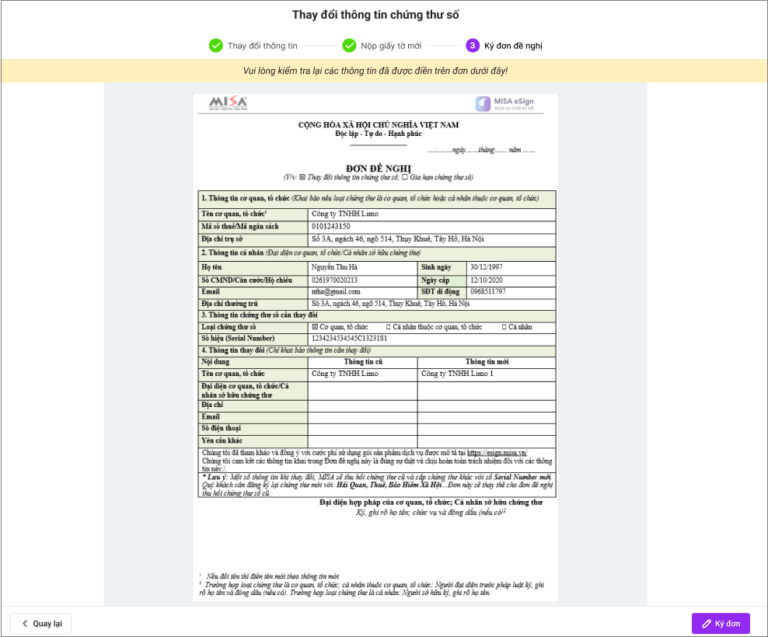Tick the Cơ quan, tổ chức checkbox
768x637 pixels.
tap(314, 327)
